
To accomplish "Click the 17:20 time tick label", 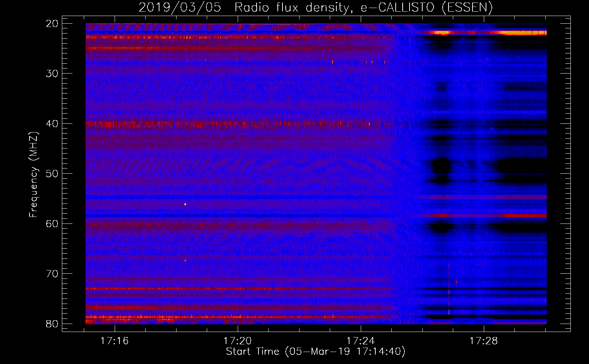I will [x=238, y=341].
